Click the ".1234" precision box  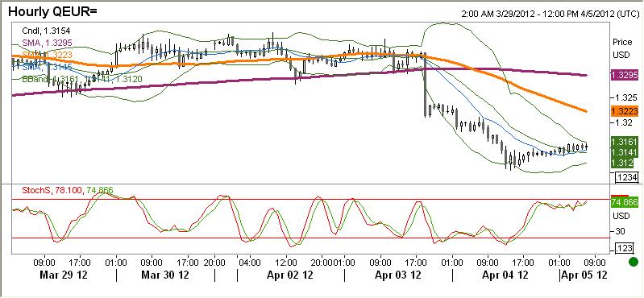coord(627,178)
